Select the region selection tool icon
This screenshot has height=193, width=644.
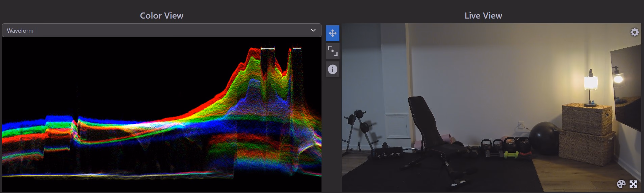(333, 51)
